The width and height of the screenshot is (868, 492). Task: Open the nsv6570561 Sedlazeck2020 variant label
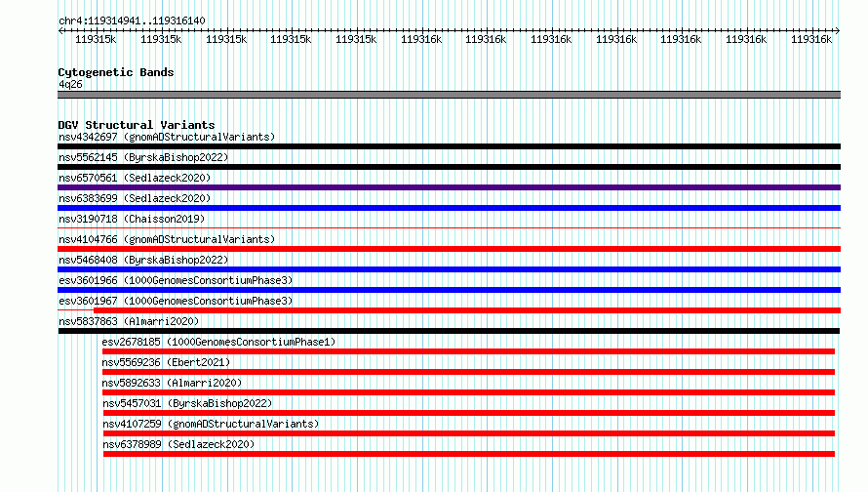pyautogui.click(x=135, y=178)
